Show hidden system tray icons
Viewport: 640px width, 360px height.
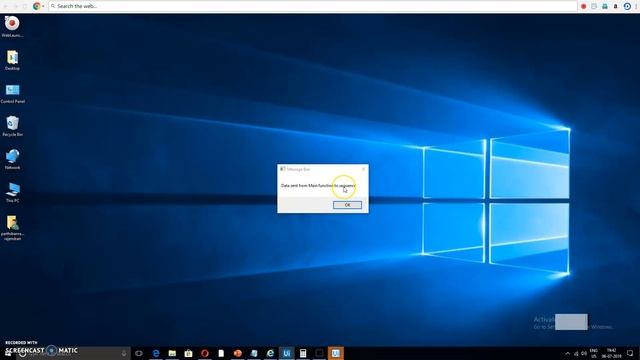click(x=567, y=353)
